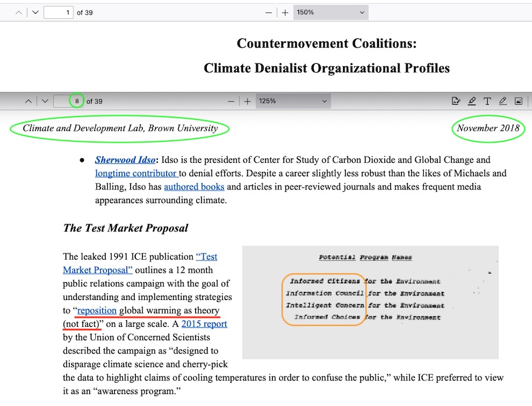
Task: Click the signature tool icon in the lower toolbar
Action: (x=456, y=101)
